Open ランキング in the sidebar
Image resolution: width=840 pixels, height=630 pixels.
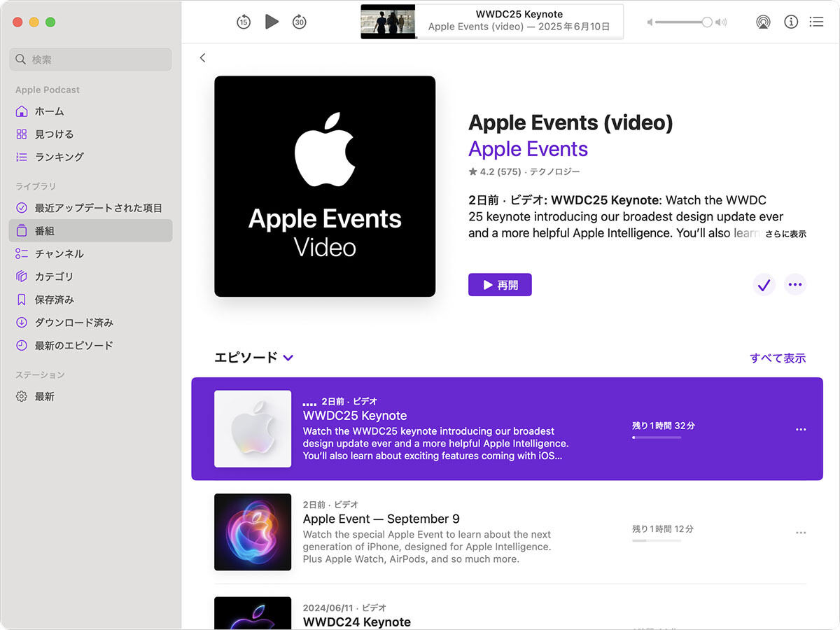coord(90,157)
